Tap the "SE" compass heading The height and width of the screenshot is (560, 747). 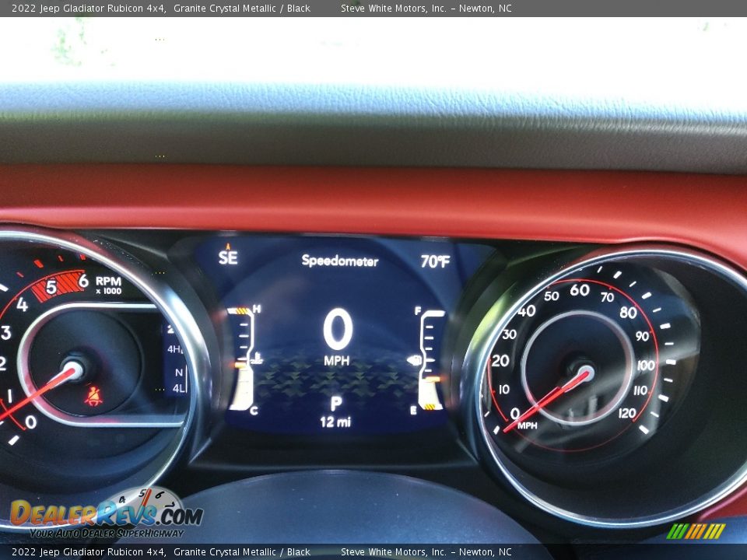228,257
